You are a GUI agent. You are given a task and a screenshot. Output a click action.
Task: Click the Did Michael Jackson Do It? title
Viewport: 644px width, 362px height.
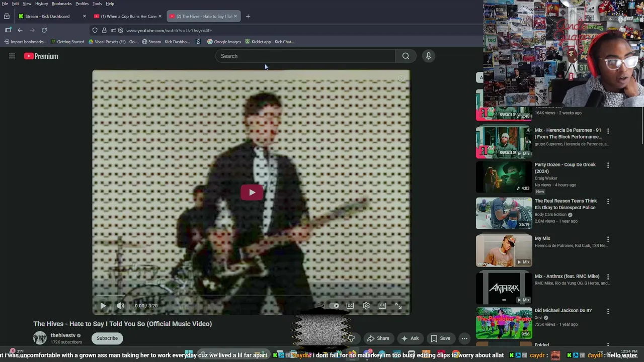[563, 311]
